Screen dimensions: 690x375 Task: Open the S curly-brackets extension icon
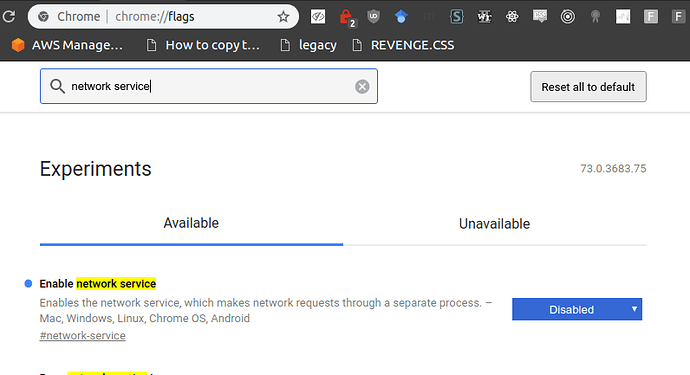[456, 17]
